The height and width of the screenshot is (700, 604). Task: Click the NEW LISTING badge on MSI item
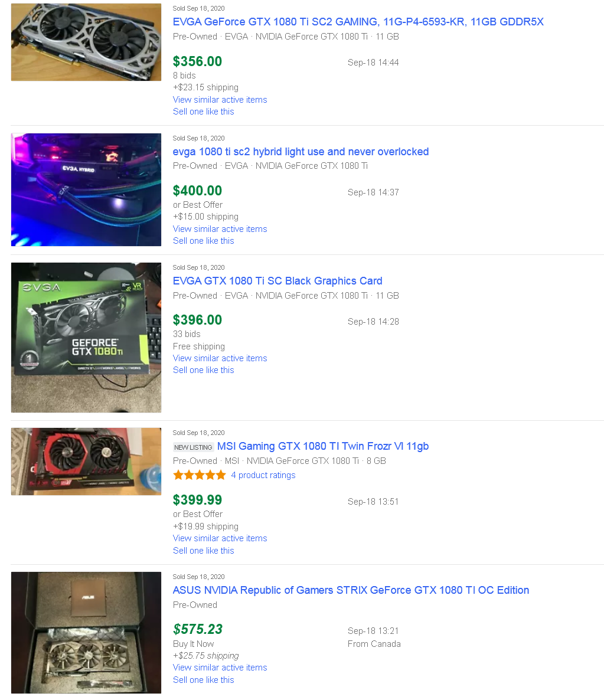click(193, 447)
